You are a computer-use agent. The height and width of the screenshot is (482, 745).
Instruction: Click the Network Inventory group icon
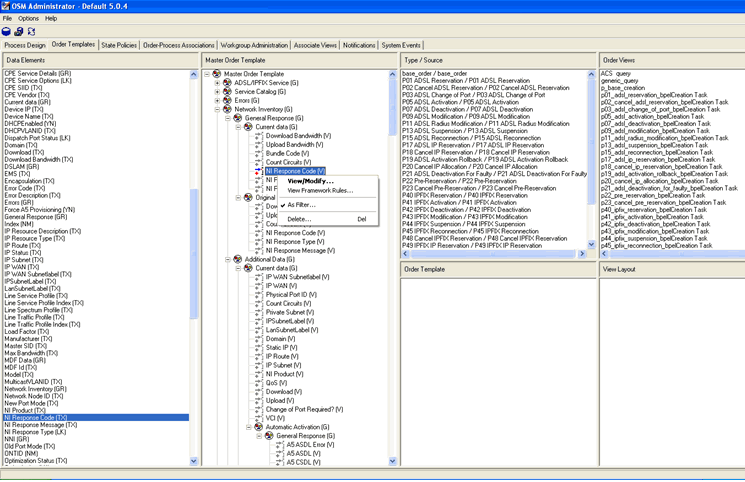[x=227, y=109]
